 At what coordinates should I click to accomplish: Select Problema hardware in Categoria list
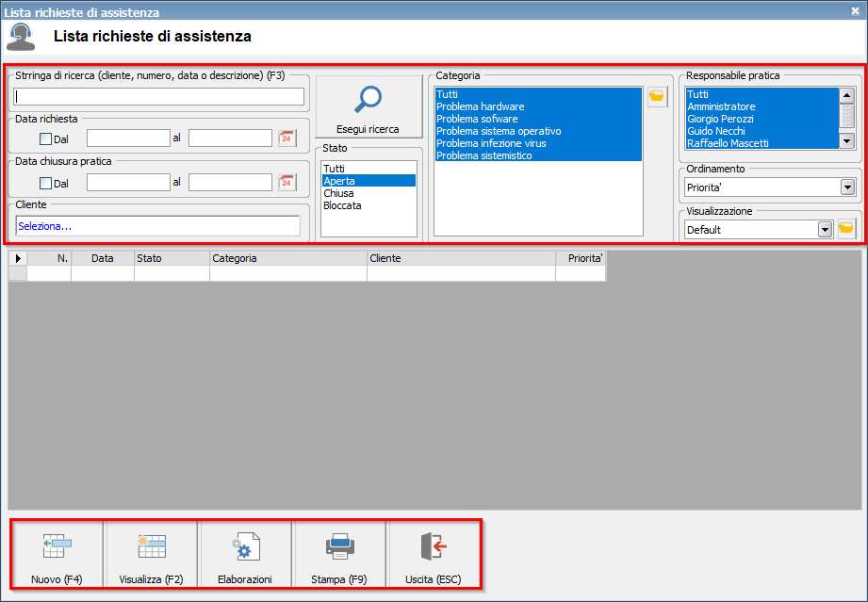[480, 107]
